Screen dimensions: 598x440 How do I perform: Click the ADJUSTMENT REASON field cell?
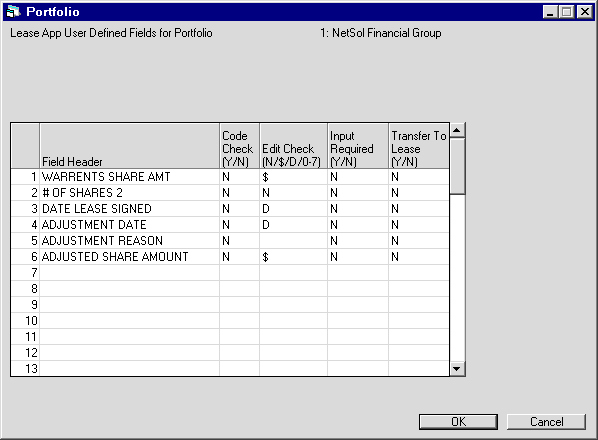[x=130, y=241]
